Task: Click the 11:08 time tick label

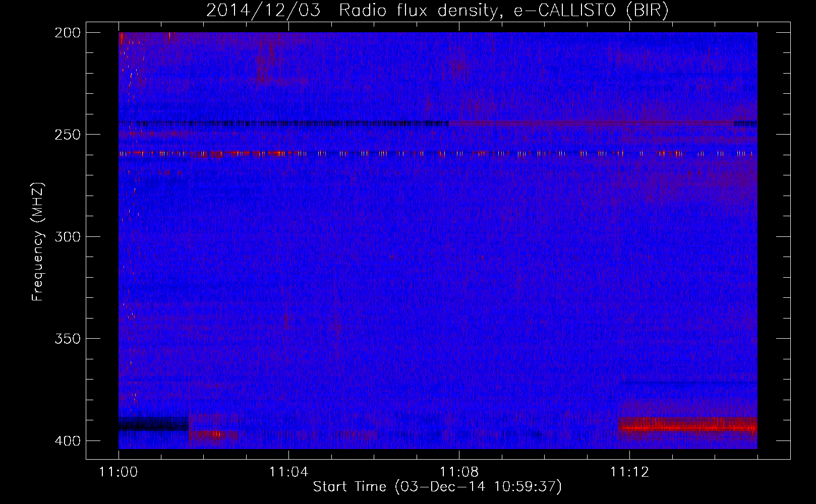Action: pos(459,472)
